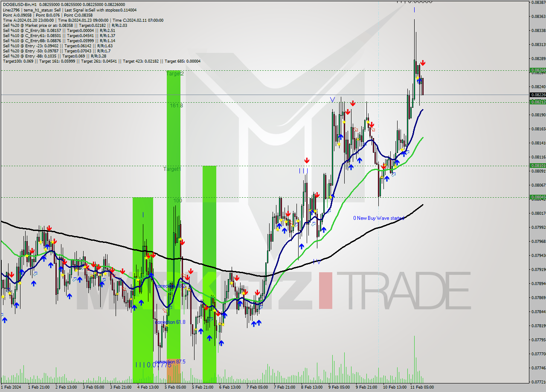546x392 pixels.
Task: Click the blue 'I V' wave label below 8 Feb candles
Action: [317, 262]
